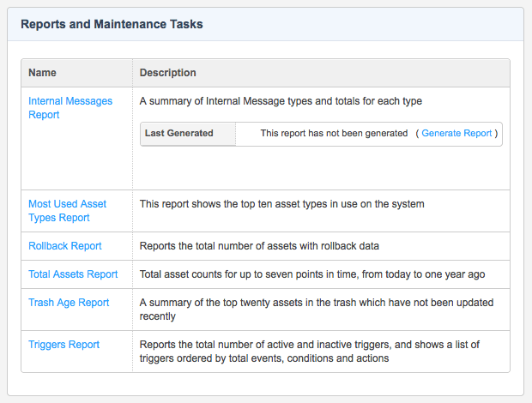Click the 'Last Generated' label cell
The image size is (532, 403).
pos(188,134)
